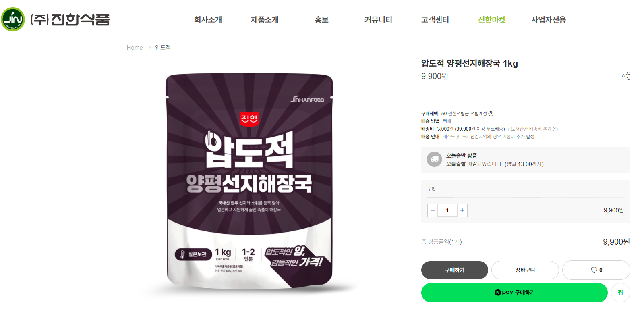This screenshot has height=314, width=644.
Task: Click the Home breadcrumb link
Action: pos(135,48)
